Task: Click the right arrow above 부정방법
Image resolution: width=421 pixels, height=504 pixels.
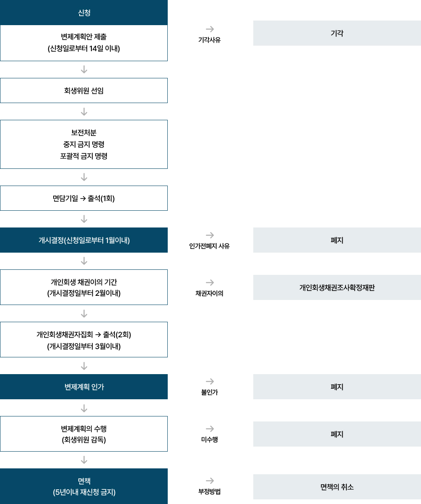Action: tap(210, 480)
